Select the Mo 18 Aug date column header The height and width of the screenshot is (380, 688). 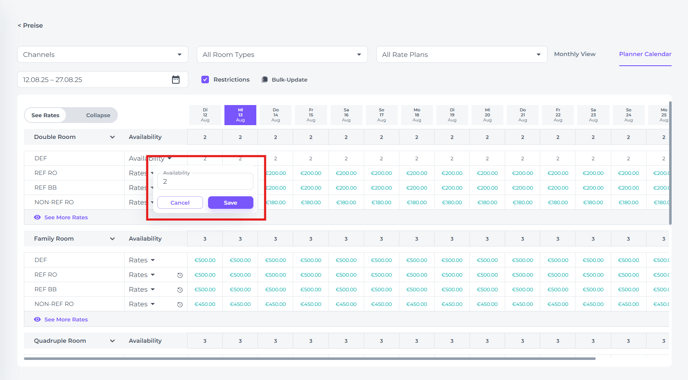click(416, 115)
